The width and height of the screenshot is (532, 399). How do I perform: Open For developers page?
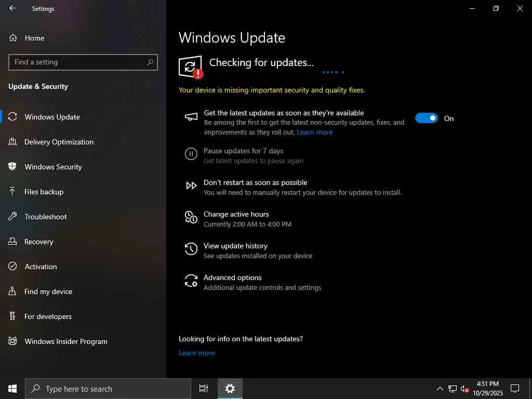coord(83,316)
